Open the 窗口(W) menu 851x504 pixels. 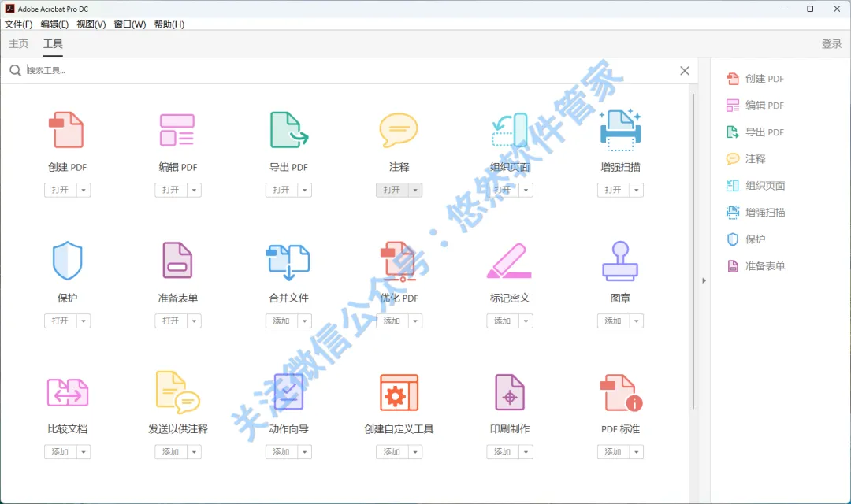[x=130, y=24]
